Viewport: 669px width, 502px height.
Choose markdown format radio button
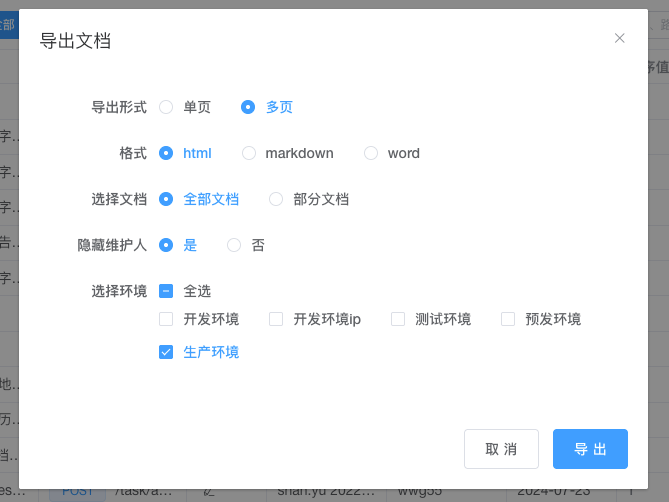pos(249,153)
